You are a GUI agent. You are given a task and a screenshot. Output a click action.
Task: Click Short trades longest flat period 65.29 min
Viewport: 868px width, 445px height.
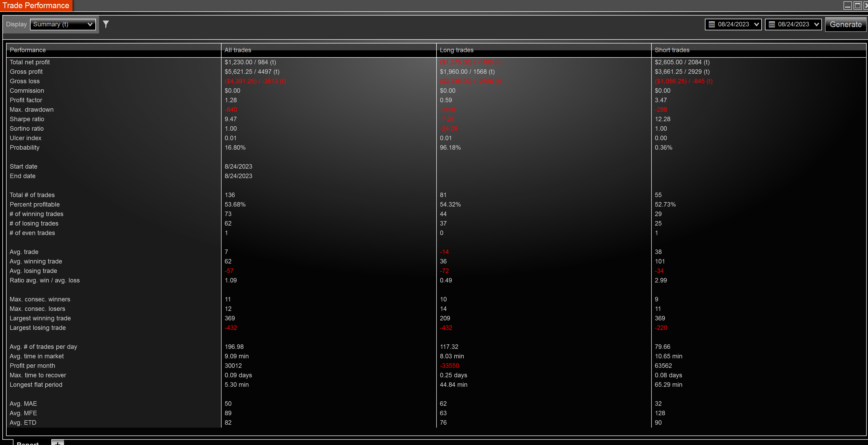pyautogui.click(x=669, y=384)
